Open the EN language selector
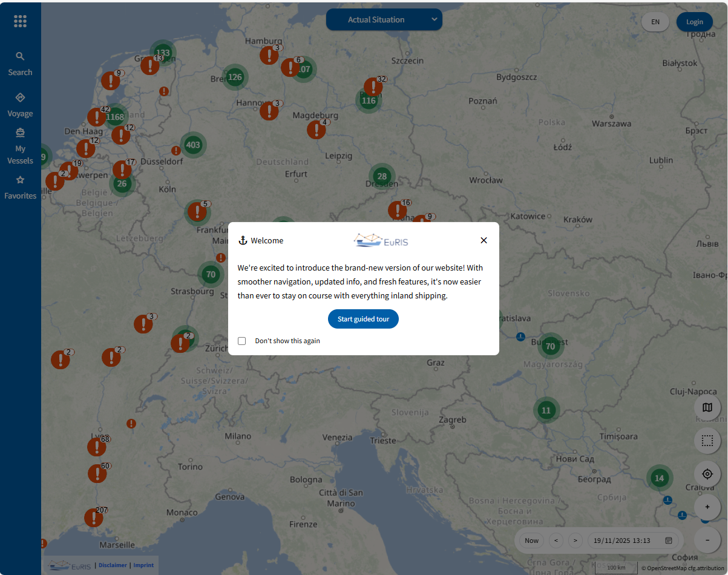The width and height of the screenshot is (728, 575). pos(655,22)
